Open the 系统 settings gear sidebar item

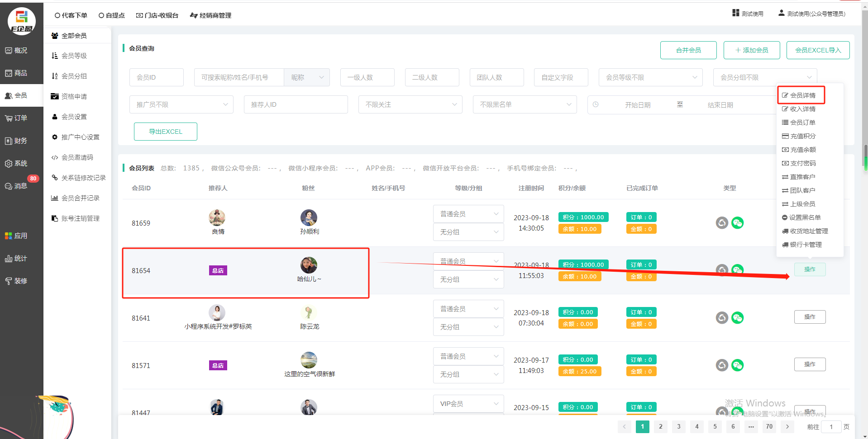pos(16,164)
